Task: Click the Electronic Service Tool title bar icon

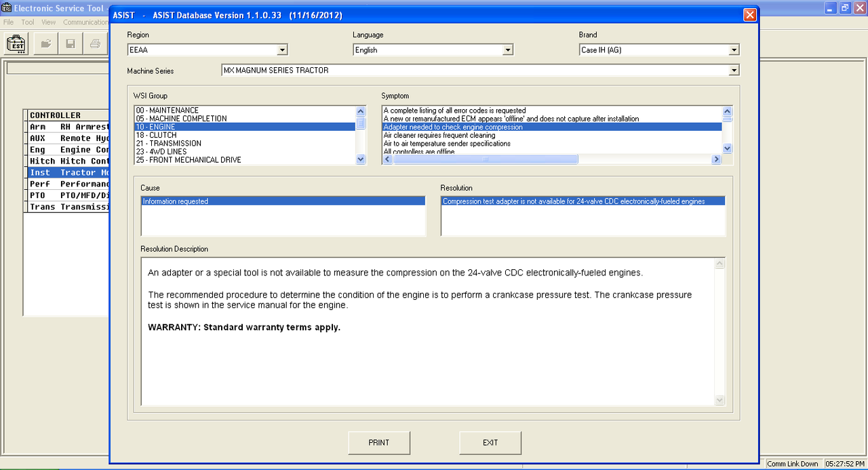Action: pyautogui.click(x=7, y=8)
